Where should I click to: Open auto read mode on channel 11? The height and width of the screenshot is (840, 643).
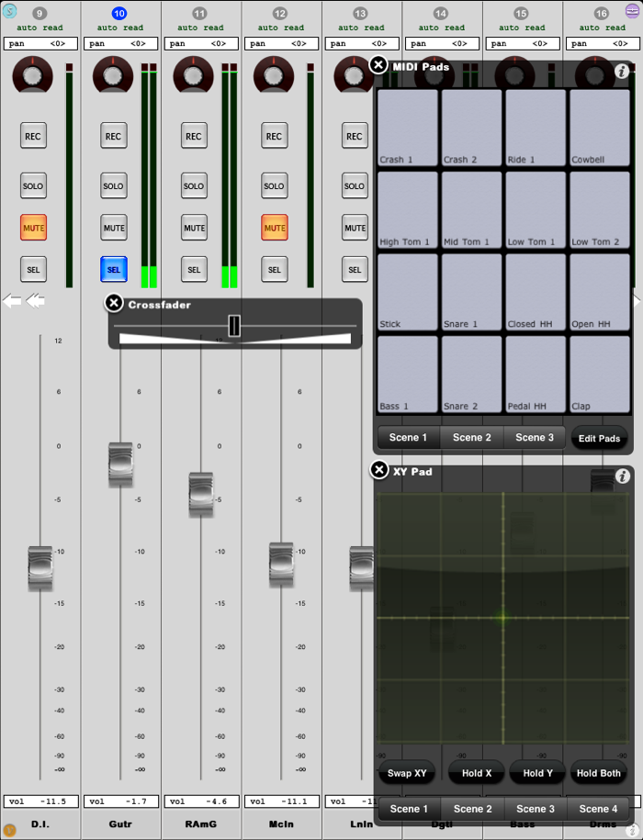point(200,28)
